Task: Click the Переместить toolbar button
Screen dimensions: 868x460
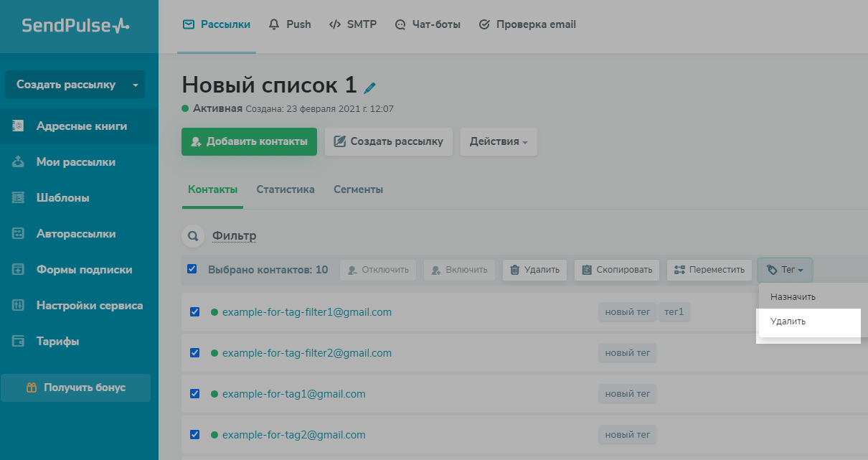Action: pos(709,270)
